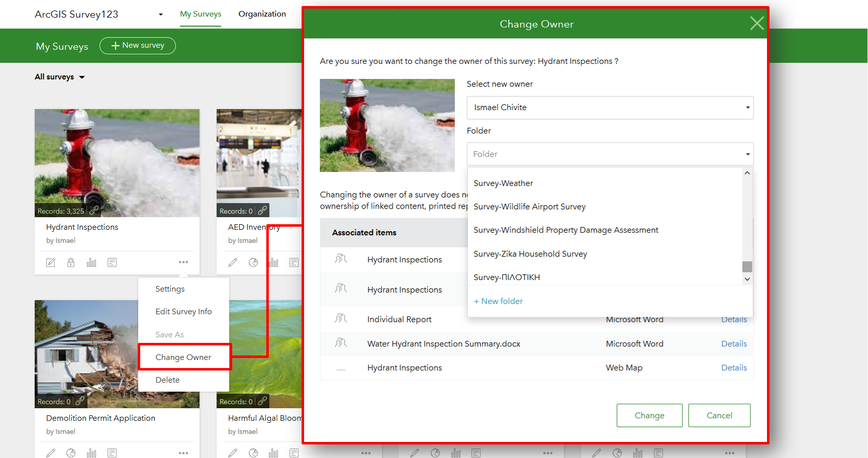Open Details for the Web Map item
Image resolution: width=868 pixels, height=458 pixels.
(x=734, y=368)
